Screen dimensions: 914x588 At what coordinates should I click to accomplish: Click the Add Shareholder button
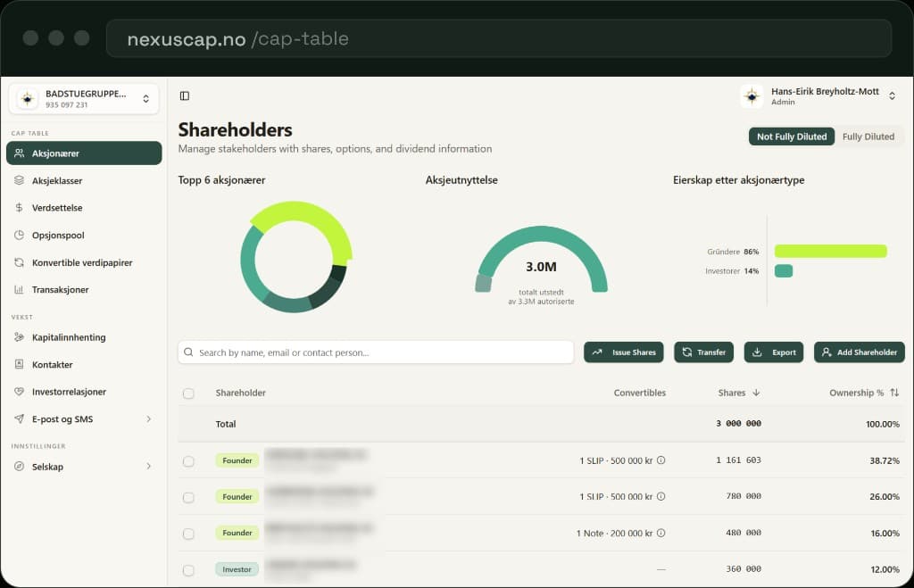(x=860, y=352)
